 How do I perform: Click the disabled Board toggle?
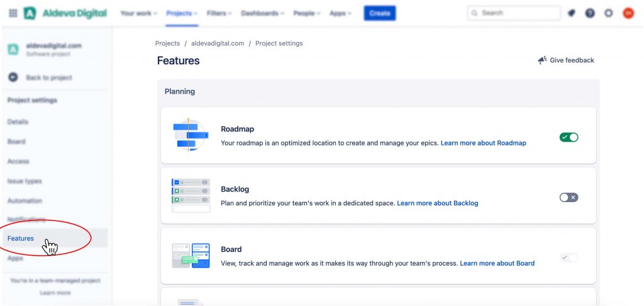tap(569, 258)
